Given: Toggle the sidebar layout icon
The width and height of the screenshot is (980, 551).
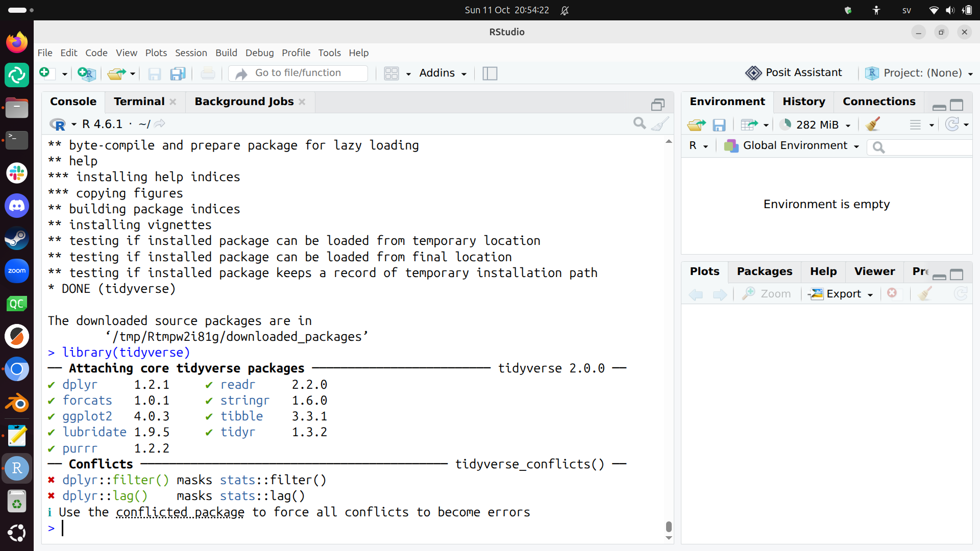Looking at the screenshot, I should coord(489,73).
